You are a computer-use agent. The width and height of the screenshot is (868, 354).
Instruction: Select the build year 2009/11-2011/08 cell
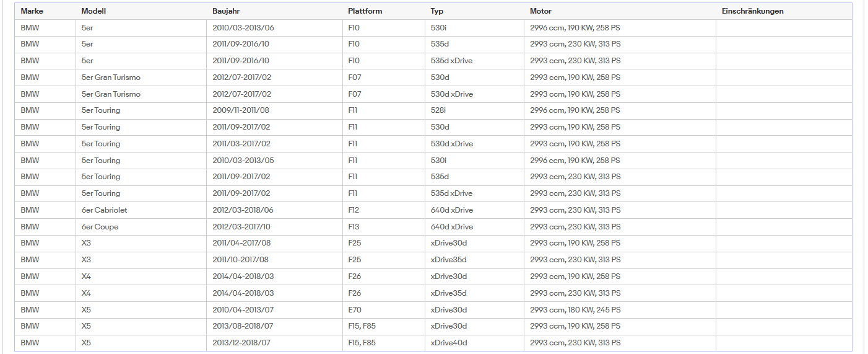coord(274,110)
